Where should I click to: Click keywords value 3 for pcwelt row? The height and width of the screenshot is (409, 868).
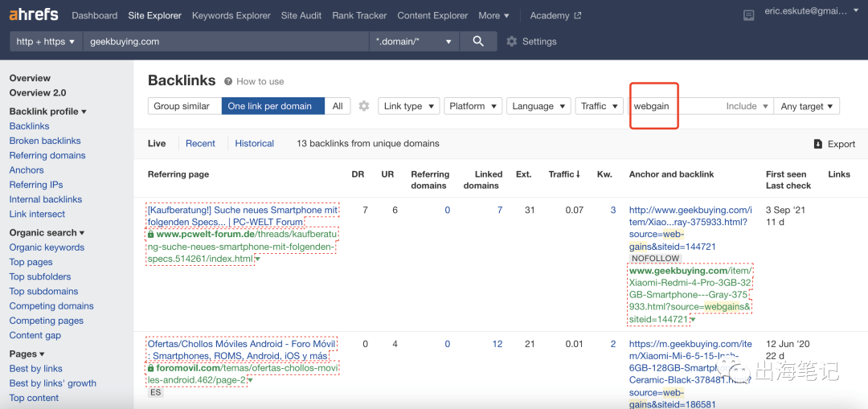[x=612, y=211]
